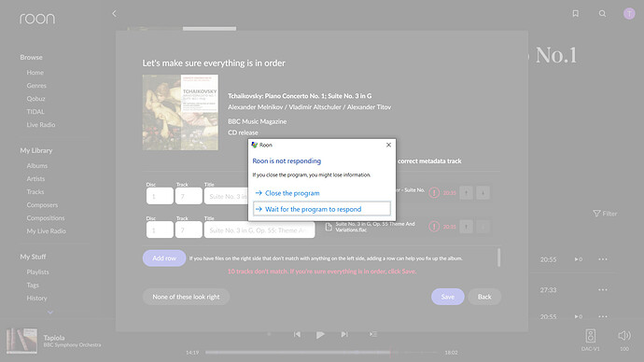Open more options for 27:33 track
The width and height of the screenshot is (644, 362).
click(603, 290)
